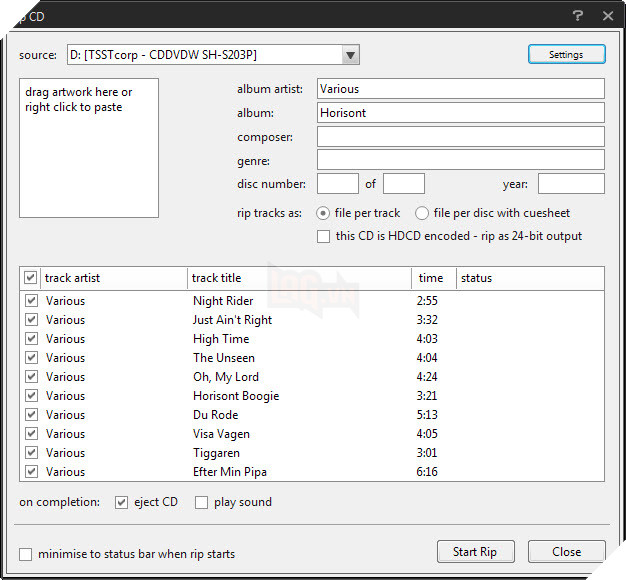
Task: Uncheck the Night Rider track checkbox
Action: pyautogui.click(x=32, y=301)
